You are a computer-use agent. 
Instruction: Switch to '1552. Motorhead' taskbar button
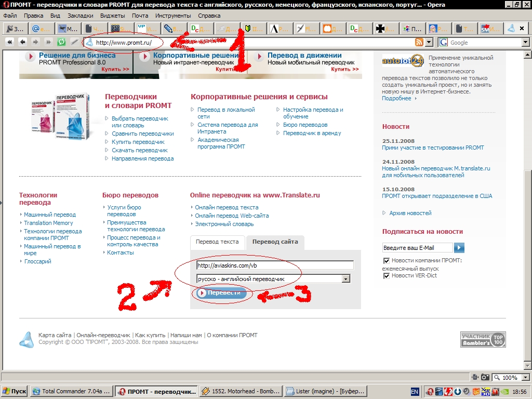[x=241, y=392]
